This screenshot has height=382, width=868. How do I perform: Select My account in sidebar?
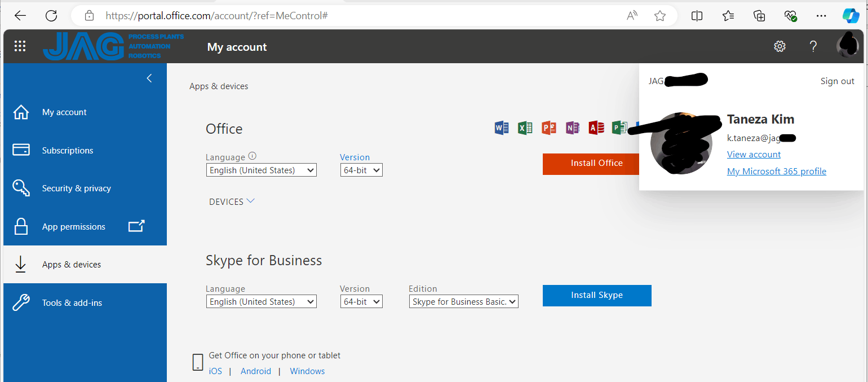click(x=85, y=112)
